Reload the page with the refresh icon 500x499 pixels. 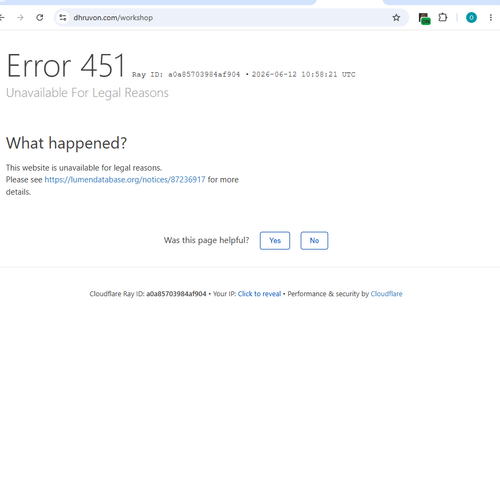point(40,17)
